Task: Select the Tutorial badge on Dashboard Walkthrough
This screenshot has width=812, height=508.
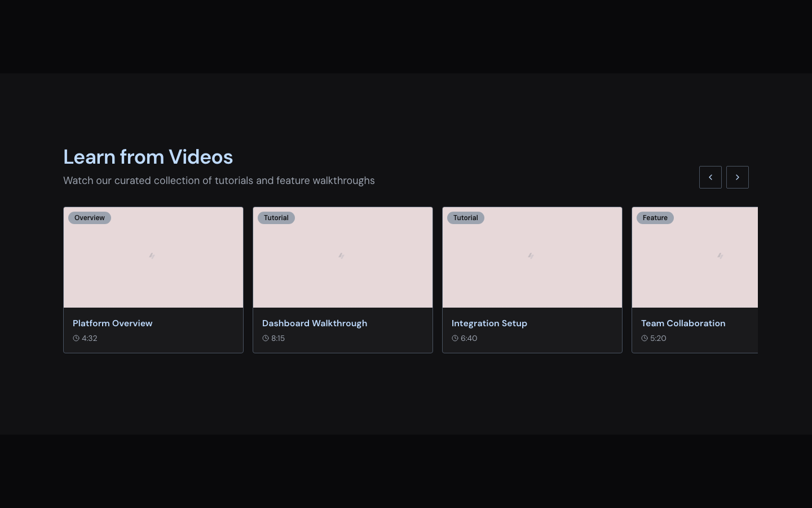Action: [x=276, y=218]
